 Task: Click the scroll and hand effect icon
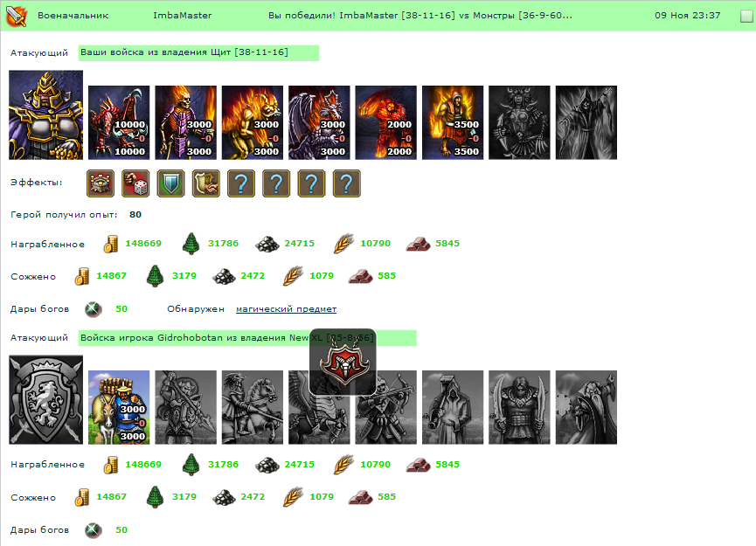coord(206,183)
